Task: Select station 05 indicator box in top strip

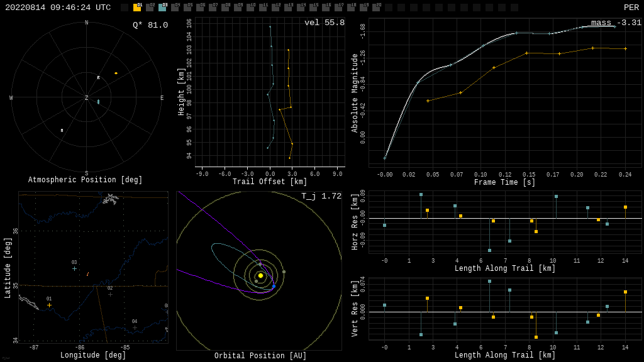Action: 187,7
